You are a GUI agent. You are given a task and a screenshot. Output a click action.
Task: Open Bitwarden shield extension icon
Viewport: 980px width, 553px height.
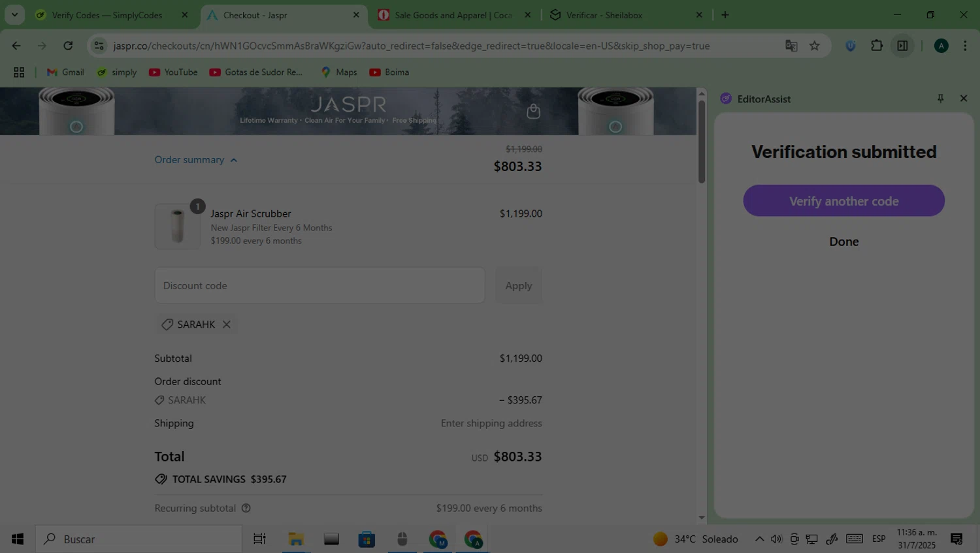(851, 46)
